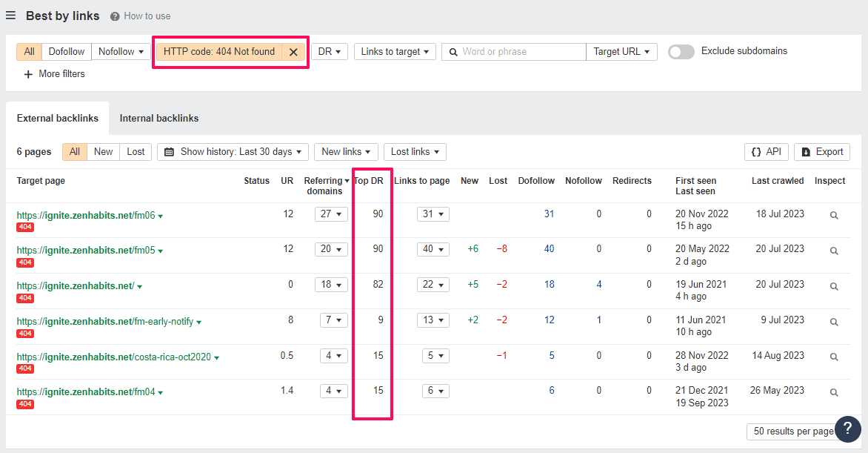Open the root ignite.zenhabits.net/ link
Image resolution: width=868 pixels, height=453 pixels.
point(76,286)
